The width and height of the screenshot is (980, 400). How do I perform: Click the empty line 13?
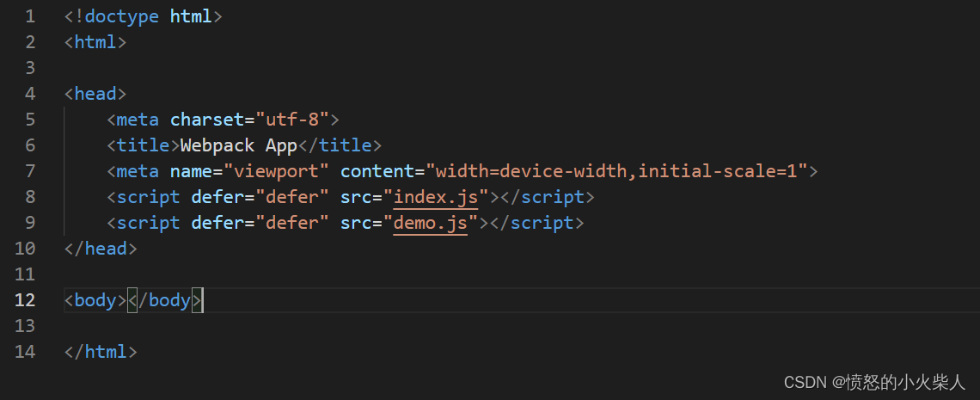pyautogui.click(x=521, y=326)
